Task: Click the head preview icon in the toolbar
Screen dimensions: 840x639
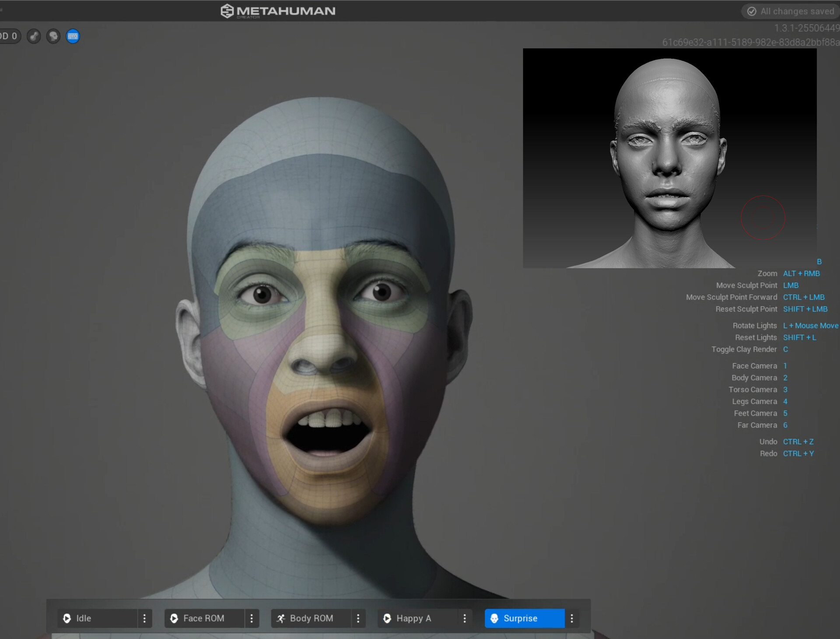Action: (x=53, y=36)
